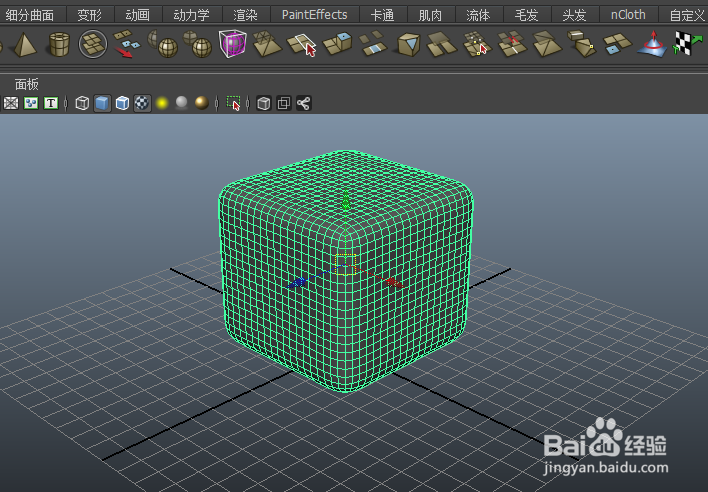Click the triangulated faces shelf icon

547,44
